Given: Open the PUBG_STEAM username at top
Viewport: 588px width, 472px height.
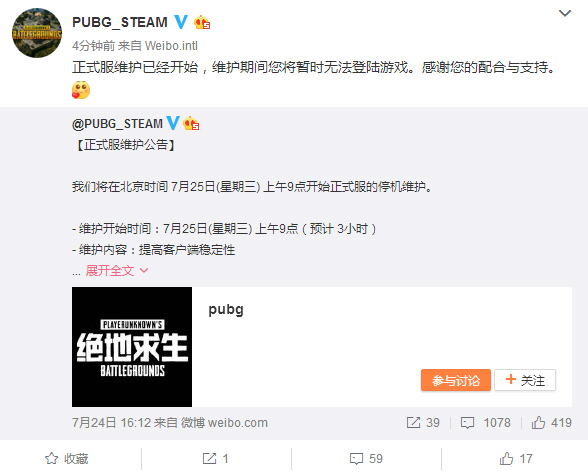Looking at the screenshot, I should 120,22.
